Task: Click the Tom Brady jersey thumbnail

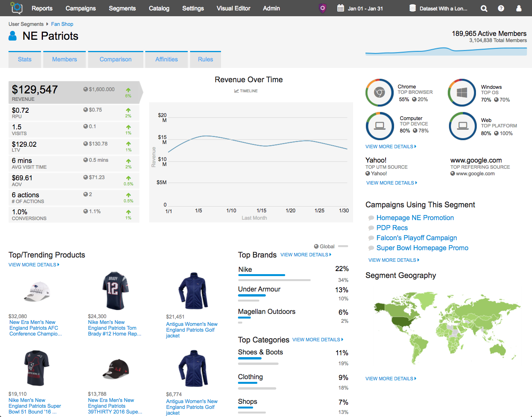Action: pyautogui.click(x=115, y=291)
